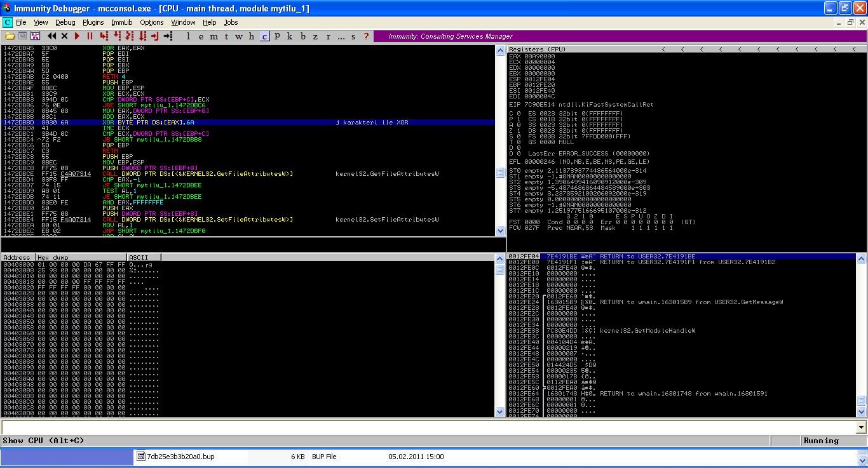Click the Trace Over toolbar icon
Image resolution: width=868 pixels, height=468 pixels.
click(x=142, y=36)
